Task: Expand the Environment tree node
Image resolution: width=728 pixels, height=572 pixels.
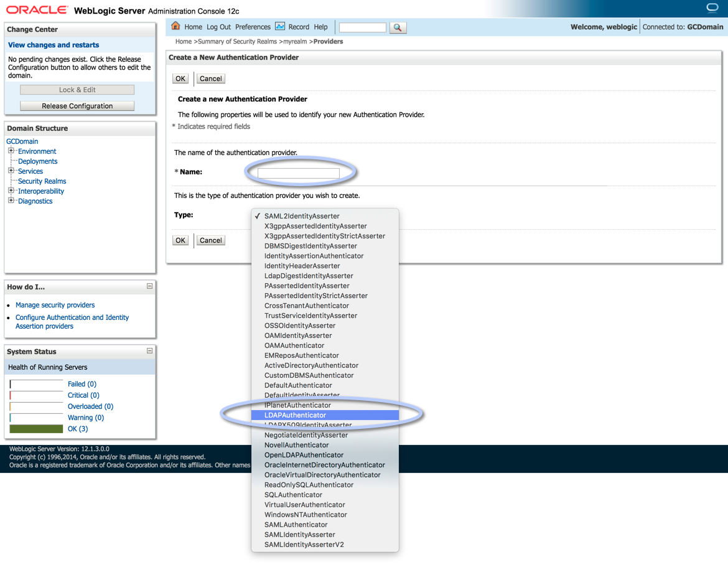Action: coord(11,151)
